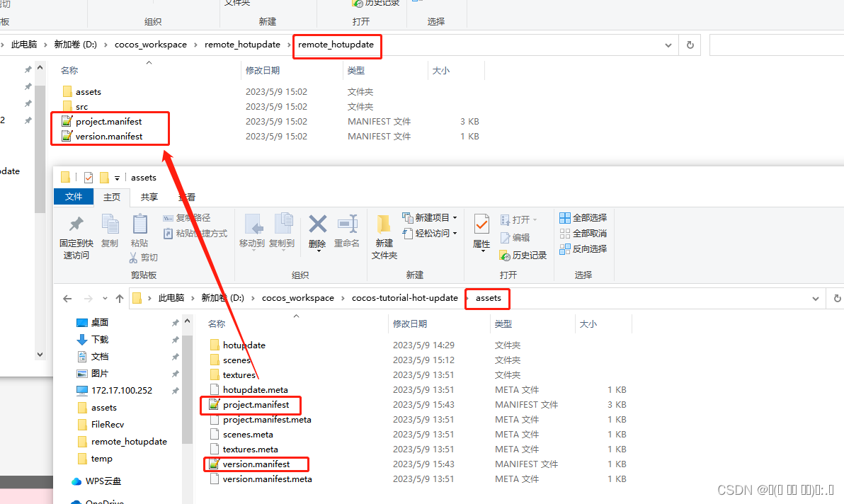Click the refresh button in assets window
The height and width of the screenshot is (504, 844).
837,299
